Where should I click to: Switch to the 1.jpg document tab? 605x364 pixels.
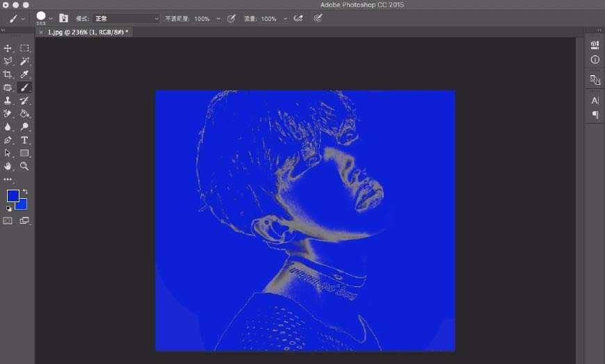coord(87,32)
